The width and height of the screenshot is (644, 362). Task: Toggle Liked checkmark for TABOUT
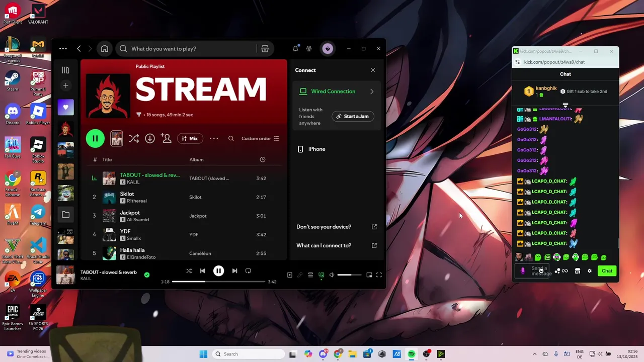point(147,275)
